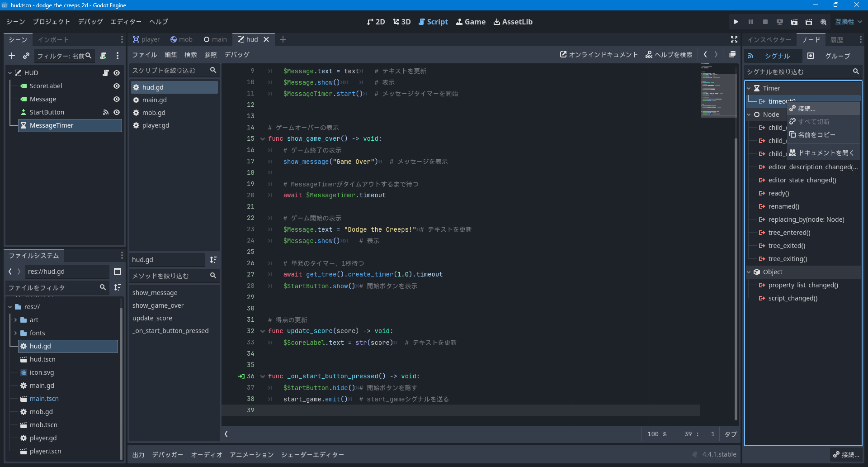868x467 pixels.
Task: Go back in FileSystem history
Action: tap(10, 272)
